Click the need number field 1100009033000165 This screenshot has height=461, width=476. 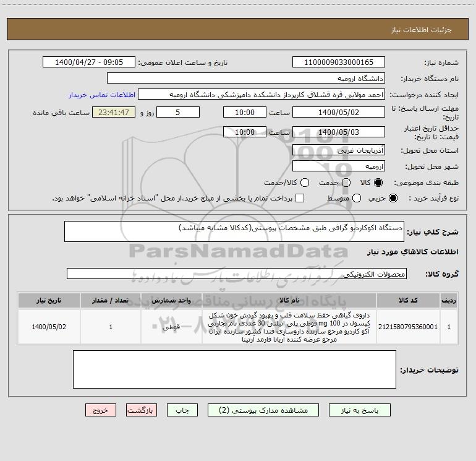click(x=339, y=62)
